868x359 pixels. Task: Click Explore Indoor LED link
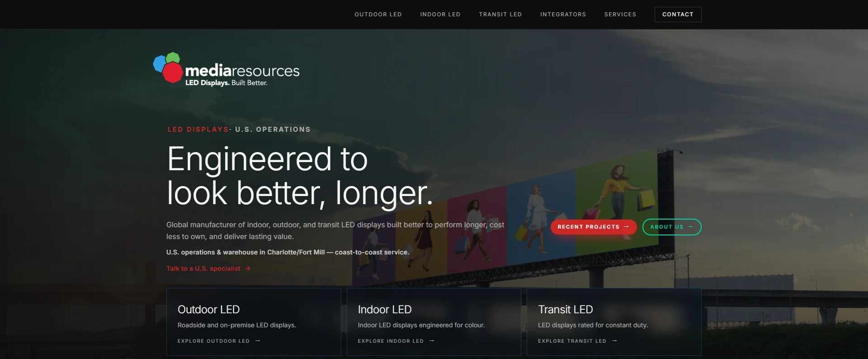pos(396,341)
